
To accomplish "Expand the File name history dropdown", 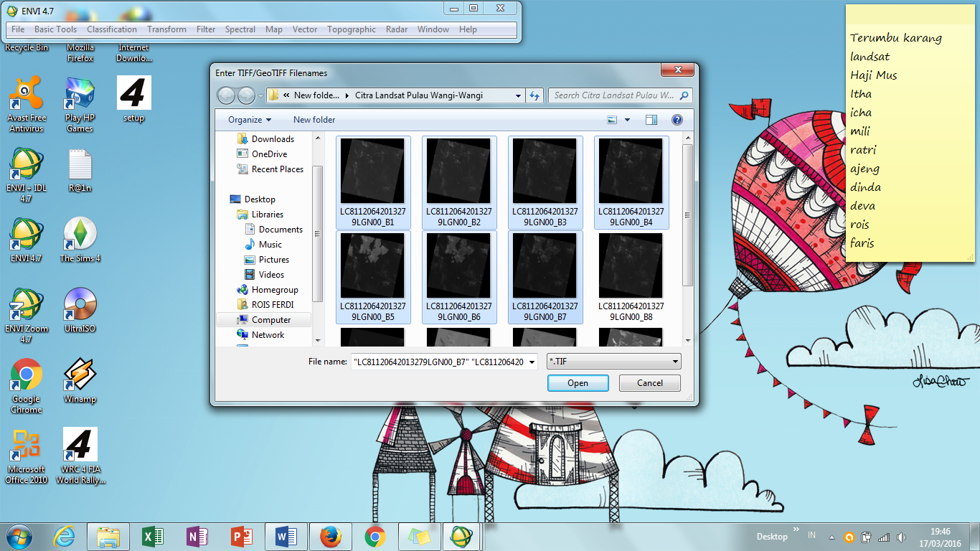I will pos(532,362).
